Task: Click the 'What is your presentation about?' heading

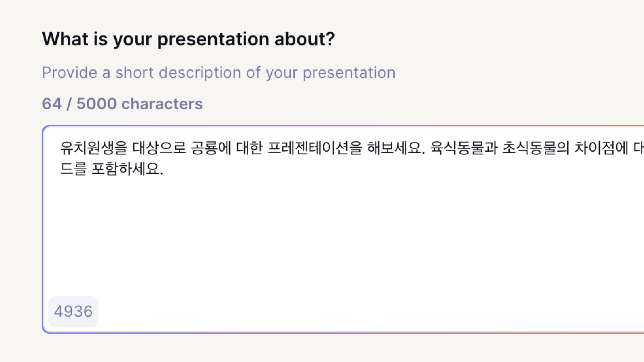Action: 188,38
